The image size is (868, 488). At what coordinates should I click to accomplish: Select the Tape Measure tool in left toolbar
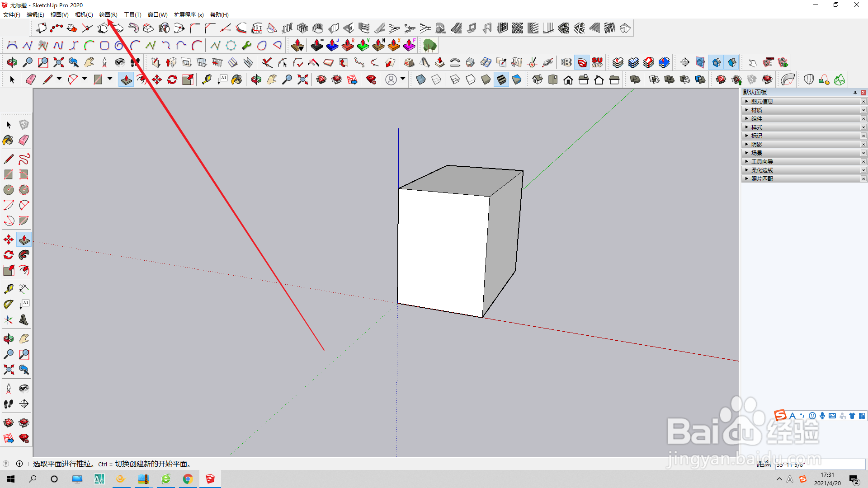8,289
